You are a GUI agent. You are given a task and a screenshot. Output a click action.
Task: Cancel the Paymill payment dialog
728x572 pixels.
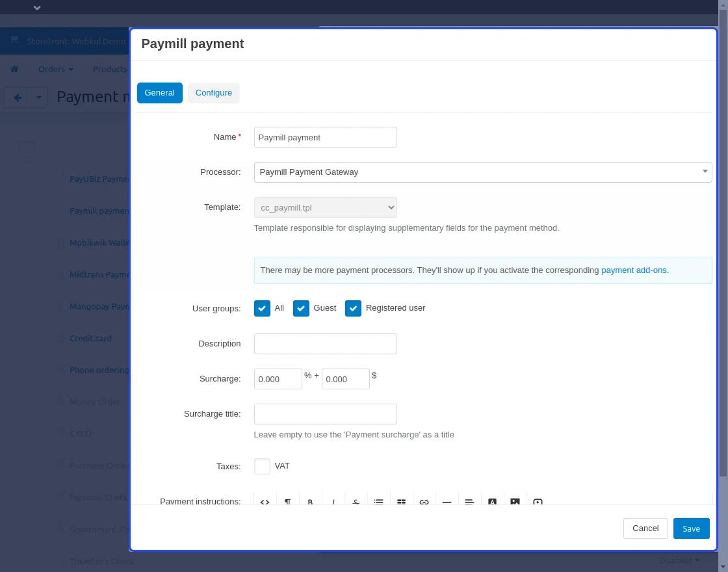[x=645, y=528]
